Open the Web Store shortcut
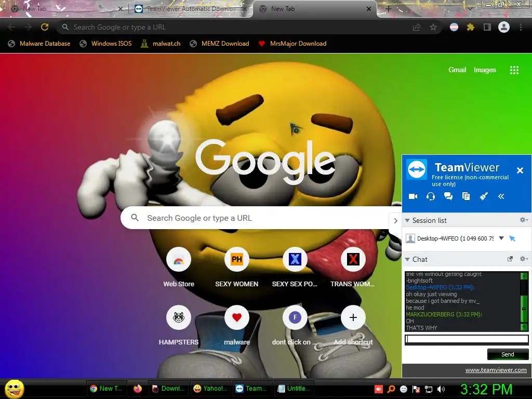Screen dimensions: 532x399 click(x=179, y=268)
